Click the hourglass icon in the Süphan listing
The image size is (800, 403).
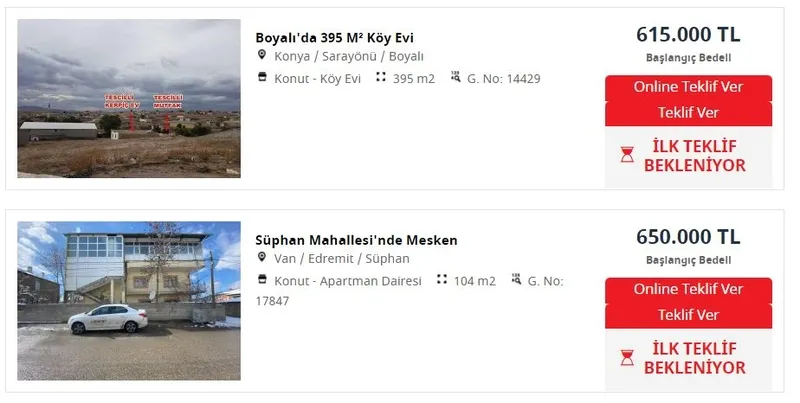coord(627,358)
